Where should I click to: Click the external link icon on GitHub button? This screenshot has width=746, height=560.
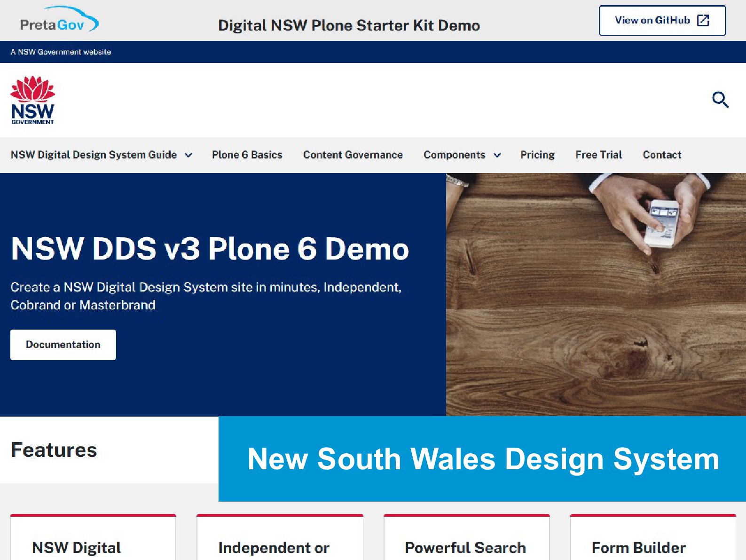(x=703, y=20)
